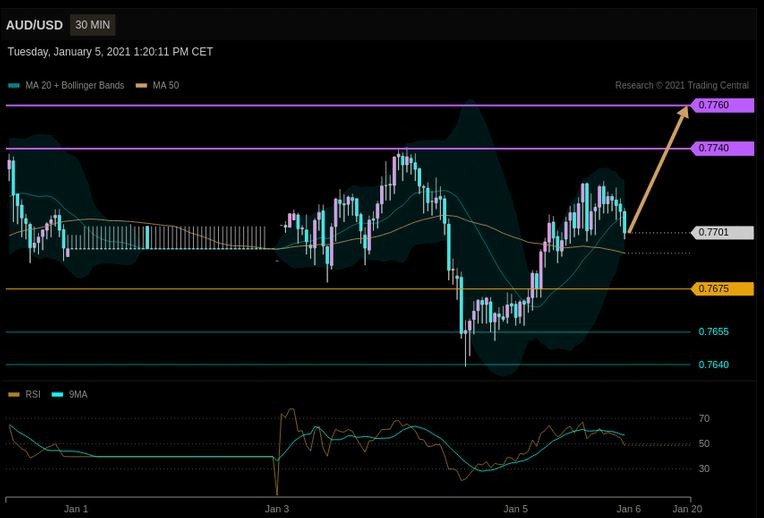
Task: Click the 9MA legend color swatch
Action: pos(57,395)
